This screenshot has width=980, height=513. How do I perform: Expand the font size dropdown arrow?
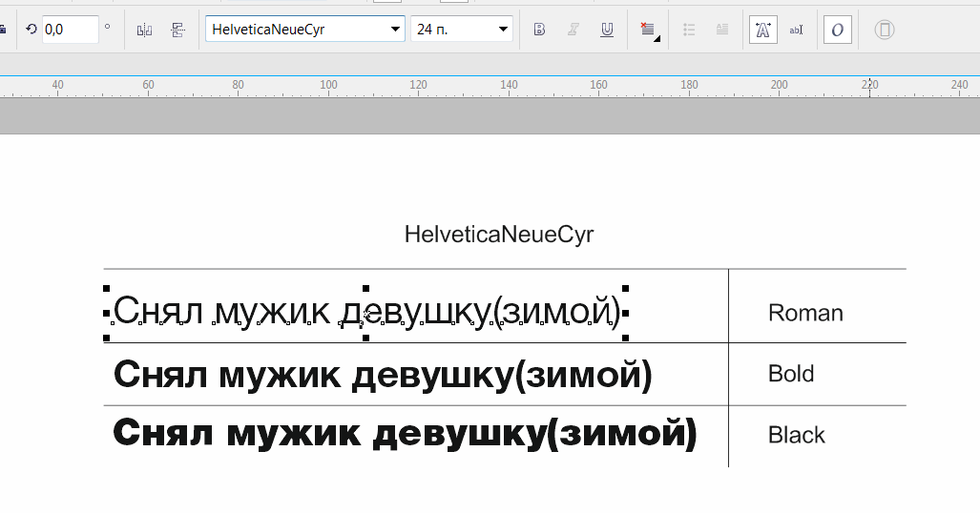[503, 30]
